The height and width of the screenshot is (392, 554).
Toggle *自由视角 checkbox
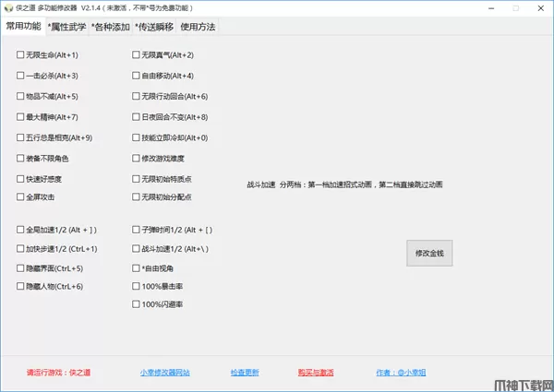(x=136, y=268)
